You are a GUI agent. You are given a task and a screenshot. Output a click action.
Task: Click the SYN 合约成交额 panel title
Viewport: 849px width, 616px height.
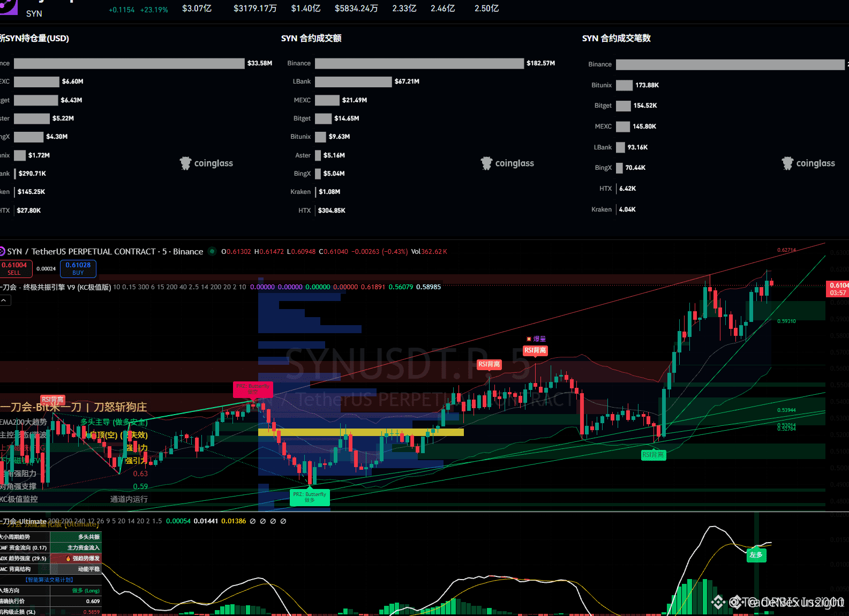coord(311,38)
